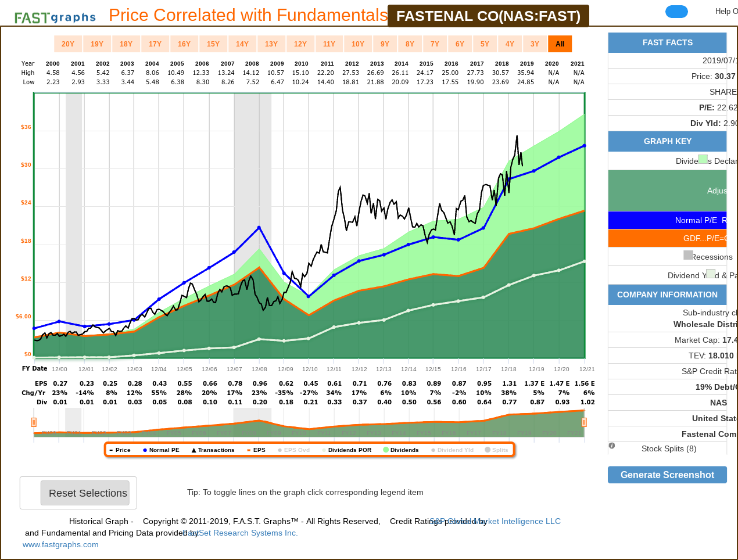Click the gray Recessions swatch
This screenshot has height=560, width=738.
[x=688, y=255]
